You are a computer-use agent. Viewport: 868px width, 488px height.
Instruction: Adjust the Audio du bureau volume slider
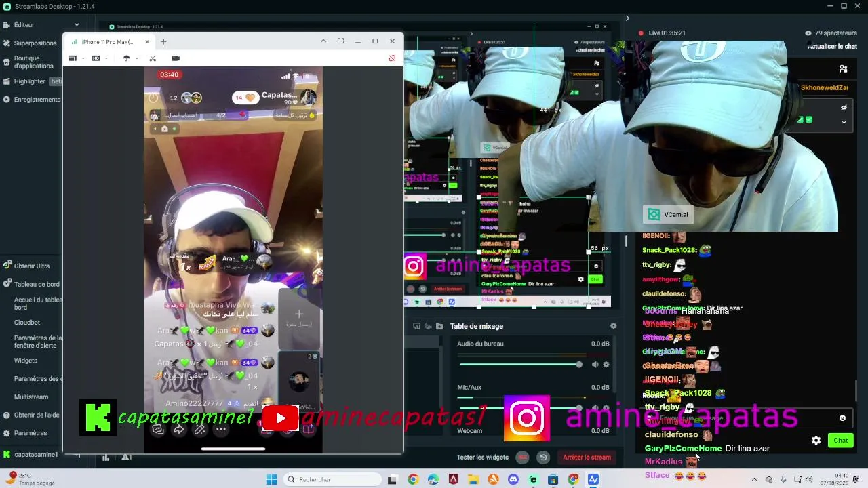pos(520,365)
